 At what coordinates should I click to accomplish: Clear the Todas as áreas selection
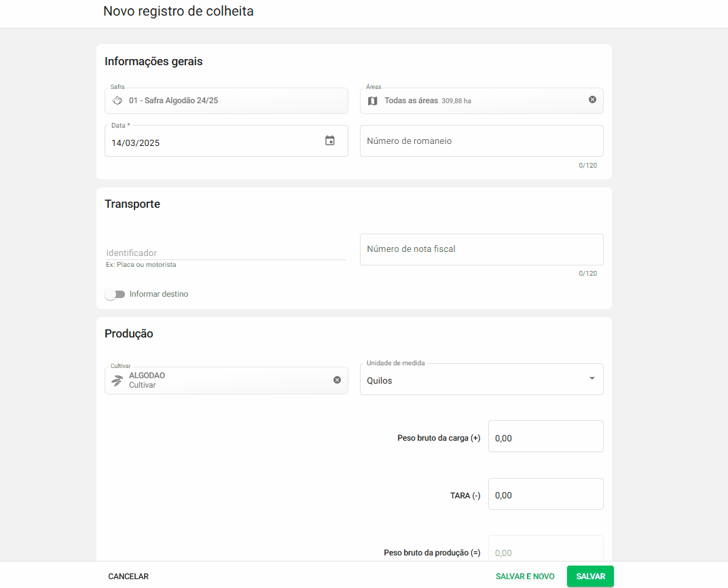click(x=592, y=100)
